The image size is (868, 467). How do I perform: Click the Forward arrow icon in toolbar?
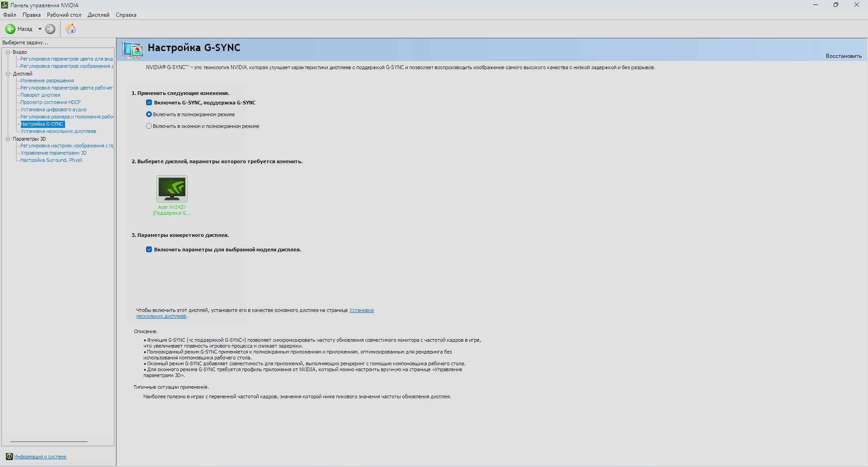[x=50, y=29]
